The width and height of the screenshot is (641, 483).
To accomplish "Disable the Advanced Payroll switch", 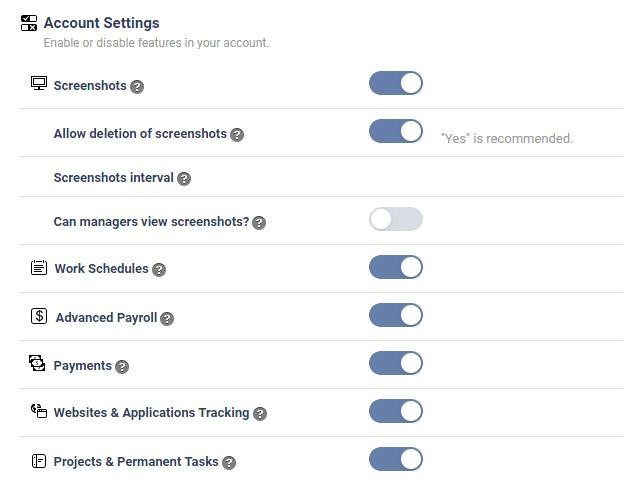I will [x=396, y=315].
